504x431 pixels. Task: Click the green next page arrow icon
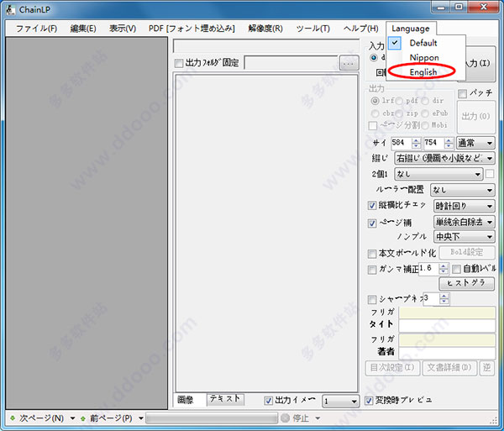coord(13,418)
